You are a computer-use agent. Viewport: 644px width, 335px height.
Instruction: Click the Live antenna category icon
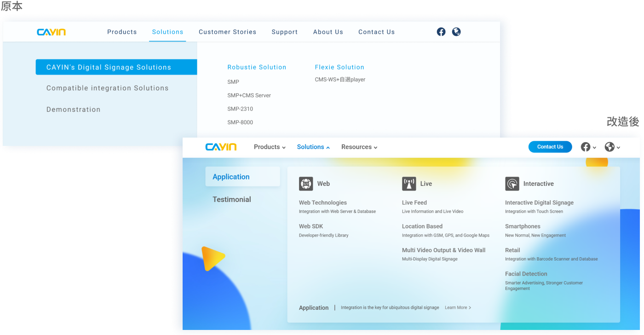(409, 184)
